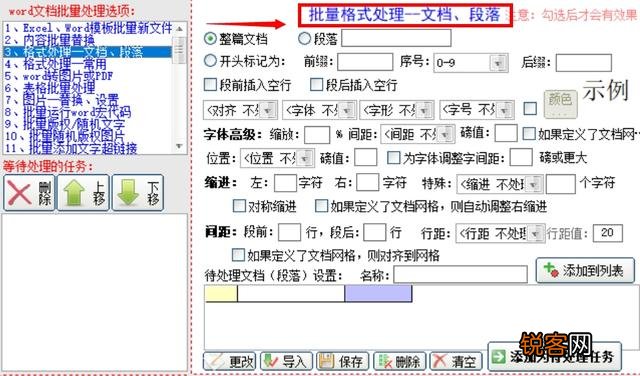Viewport: 640px width, 376px height.
Task: Click the 删除 button below document list
Action: [400, 361]
